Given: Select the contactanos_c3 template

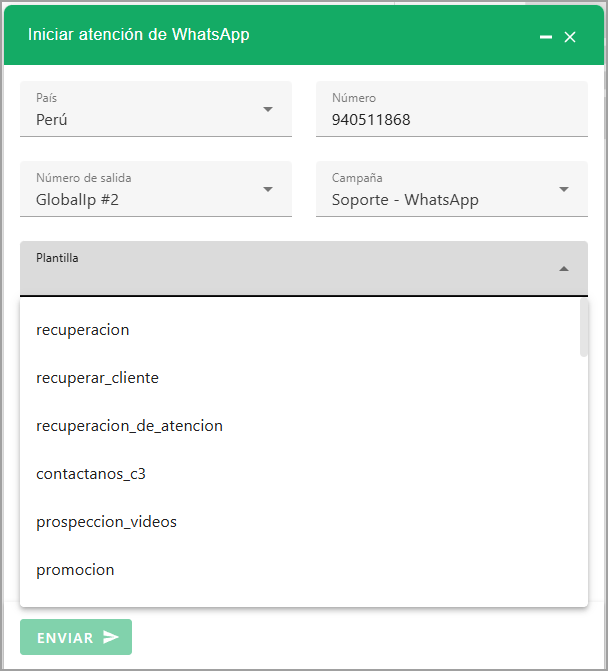Looking at the screenshot, I should 91,474.
